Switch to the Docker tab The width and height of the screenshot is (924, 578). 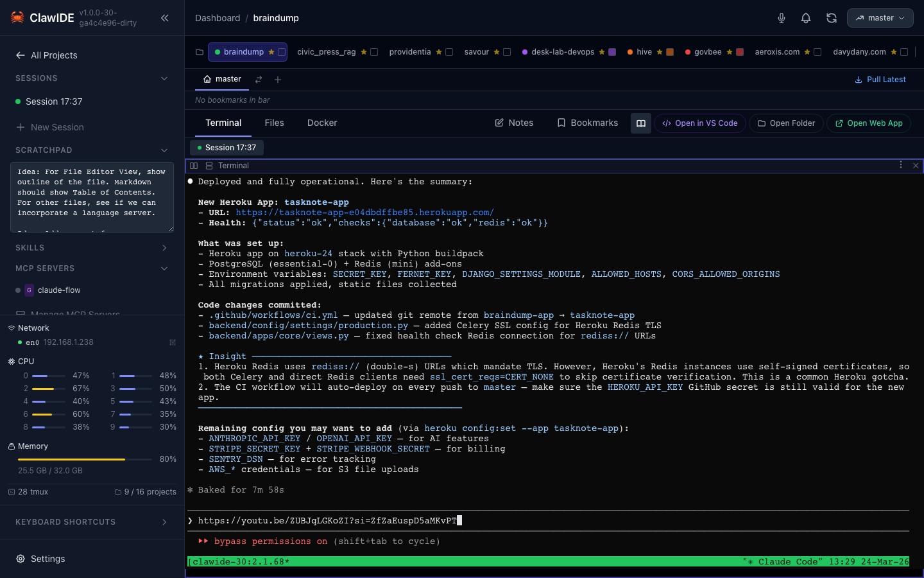322,123
